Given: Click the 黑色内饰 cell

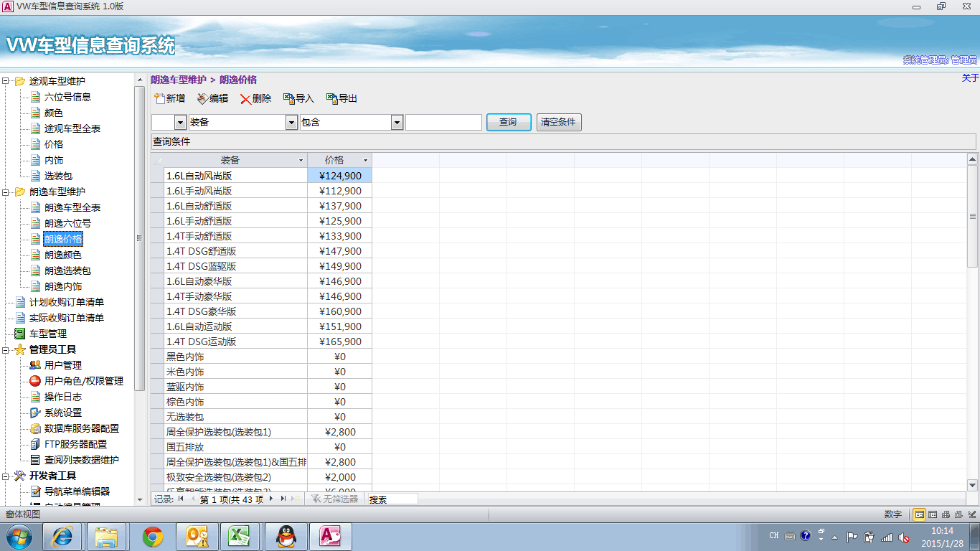Looking at the screenshot, I should click(x=235, y=357).
